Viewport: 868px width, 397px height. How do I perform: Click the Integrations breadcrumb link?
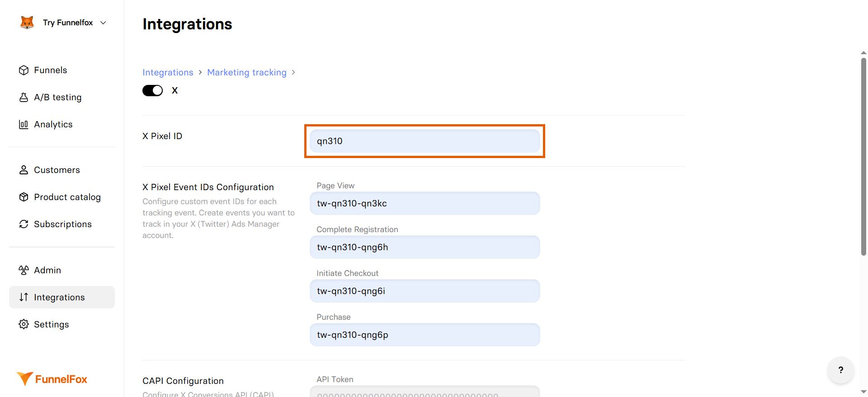168,72
